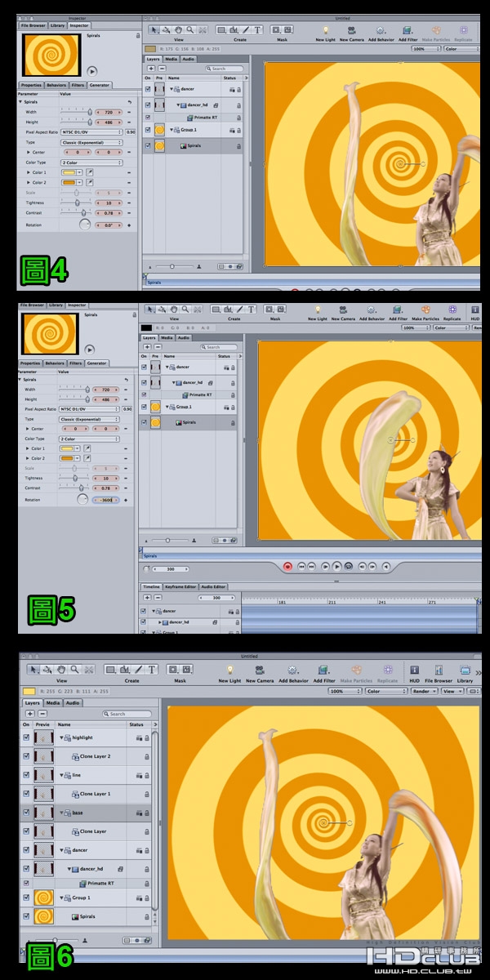Toggle dancer checkbox in bottom screenshot layers

26,850
